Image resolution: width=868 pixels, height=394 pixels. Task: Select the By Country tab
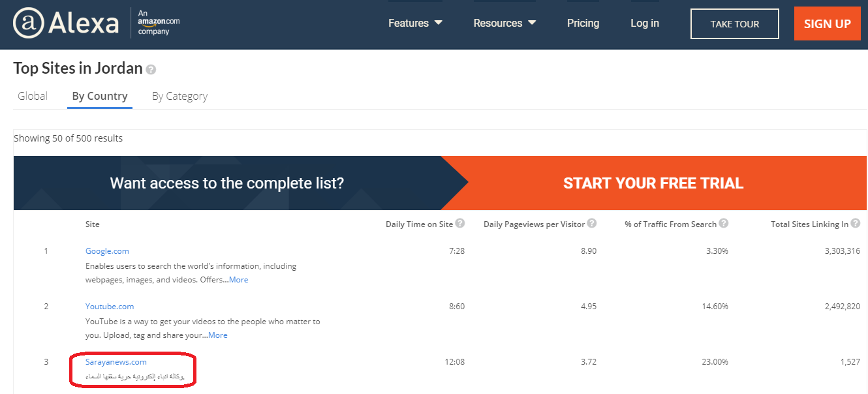100,96
